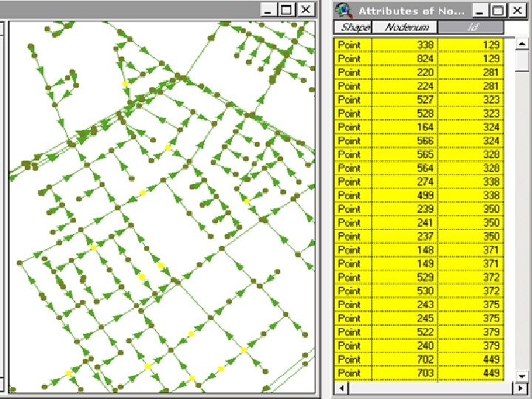Minimize the Attributes table window

[x=480, y=10]
